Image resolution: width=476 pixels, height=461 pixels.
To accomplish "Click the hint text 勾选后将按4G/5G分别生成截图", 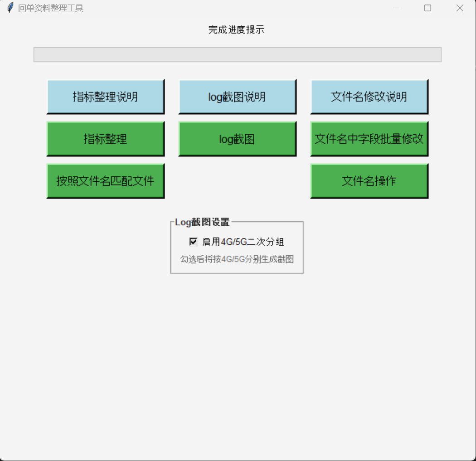I will tap(237, 259).
